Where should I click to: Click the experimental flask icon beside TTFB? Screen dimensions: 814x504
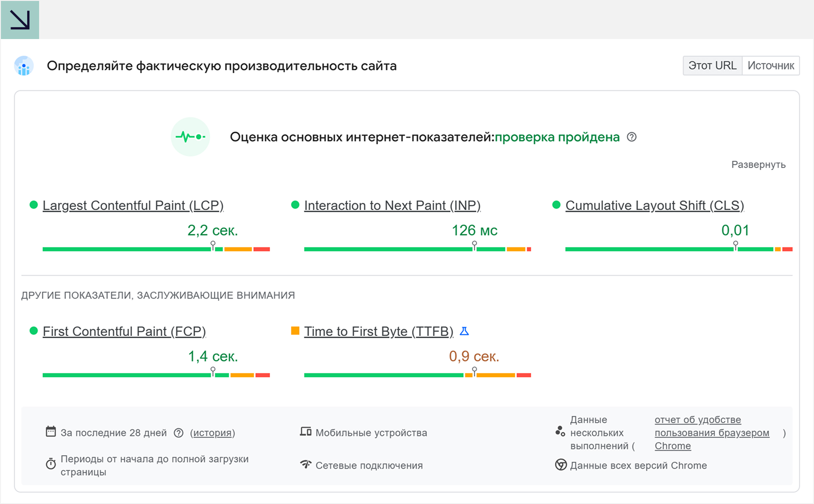[464, 331]
